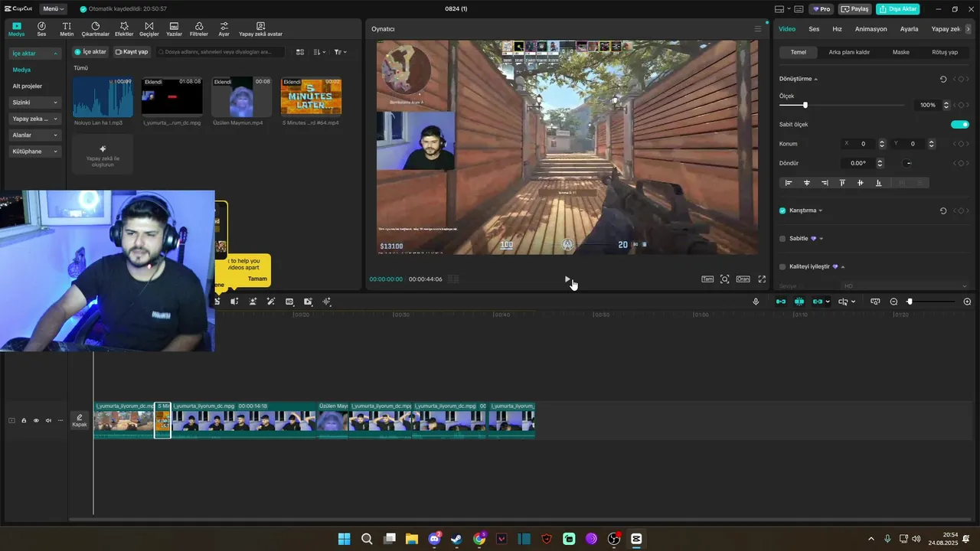Click the Dışa Aktar export button
The width and height of the screenshot is (980, 551).
897,9
